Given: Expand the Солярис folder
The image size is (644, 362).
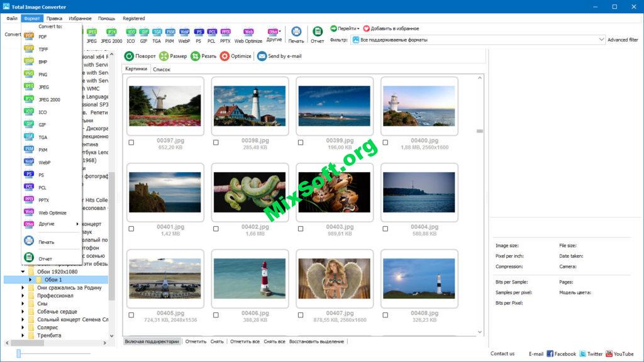Looking at the screenshot, I should click(x=23, y=327).
